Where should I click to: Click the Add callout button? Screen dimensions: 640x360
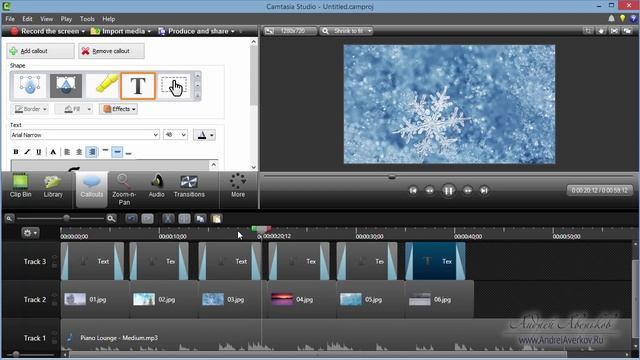[40, 51]
